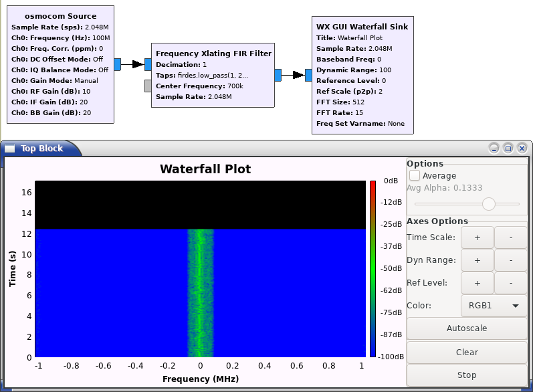This screenshot has height=392, width=533.
Task: Click the Top Block window icon
Action: click(10, 149)
